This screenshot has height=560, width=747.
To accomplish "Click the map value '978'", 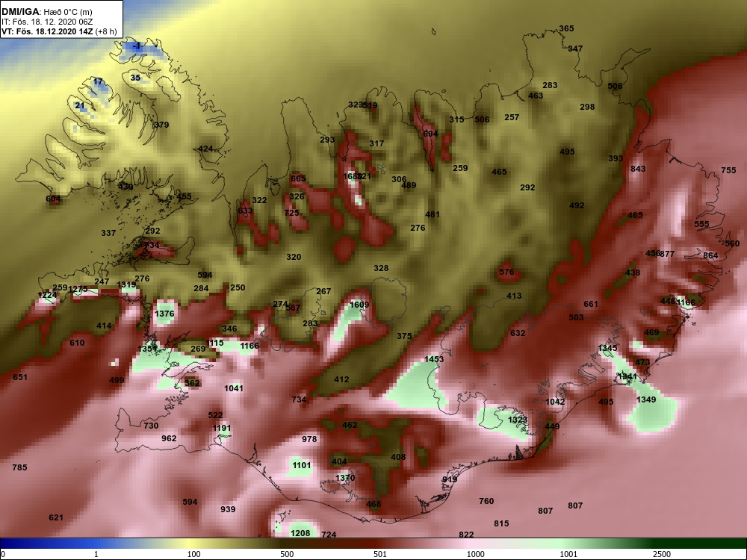I will click(x=310, y=439).
